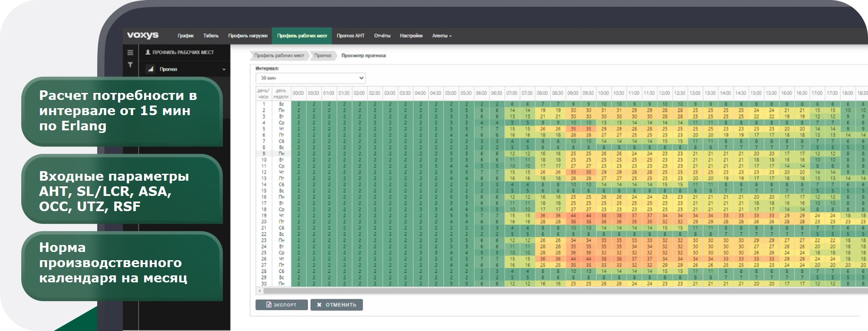This screenshot has width=868, height=331.
Task: Click the left arrow of horizontal scrollbar
Action: (260, 291)
